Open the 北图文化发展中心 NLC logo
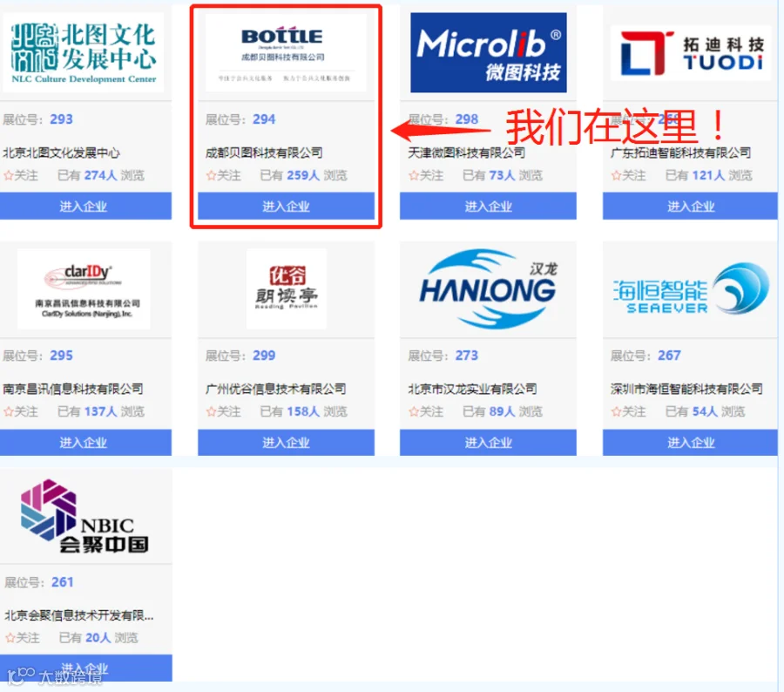The width and height of the screenshot is (784, 692). click(84, 52)
